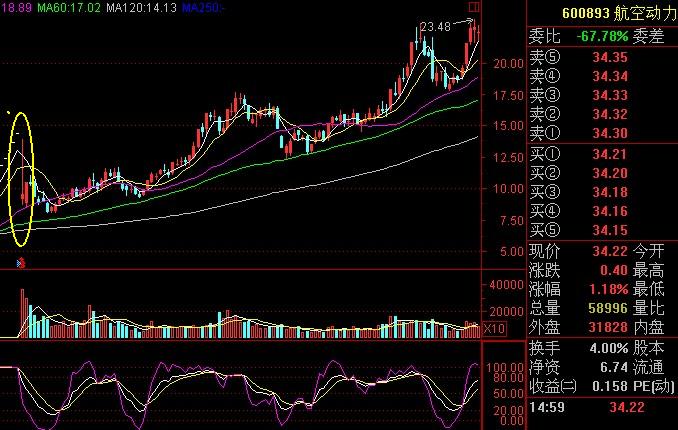The width and height of the screenshot is (678, 430).
Task: Click buy level 买⑤ price 34.15
Action: point(610,230)
